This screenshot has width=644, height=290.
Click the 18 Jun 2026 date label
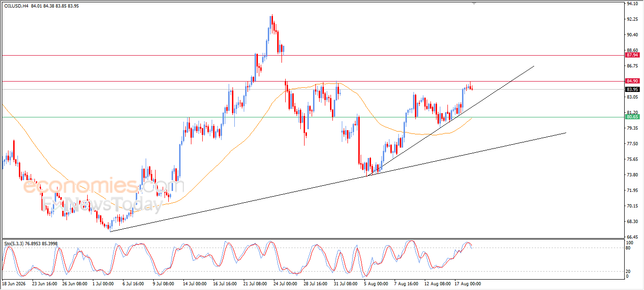14,284
